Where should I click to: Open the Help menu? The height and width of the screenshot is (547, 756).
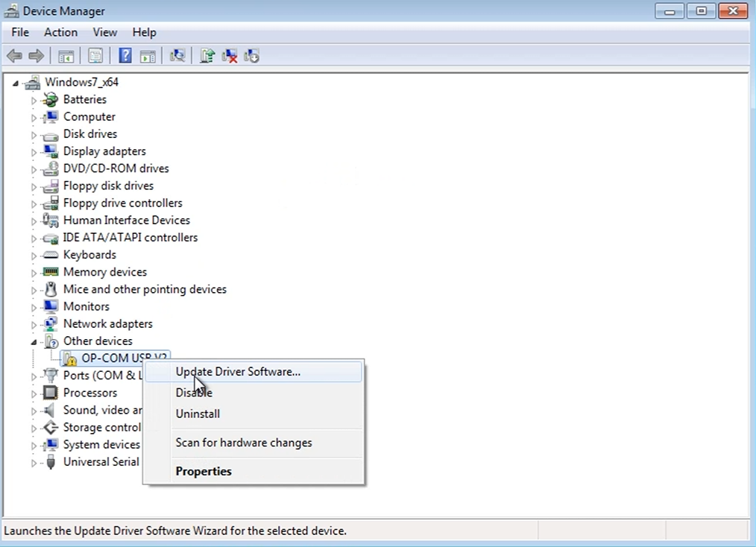(x=144, y=32)
